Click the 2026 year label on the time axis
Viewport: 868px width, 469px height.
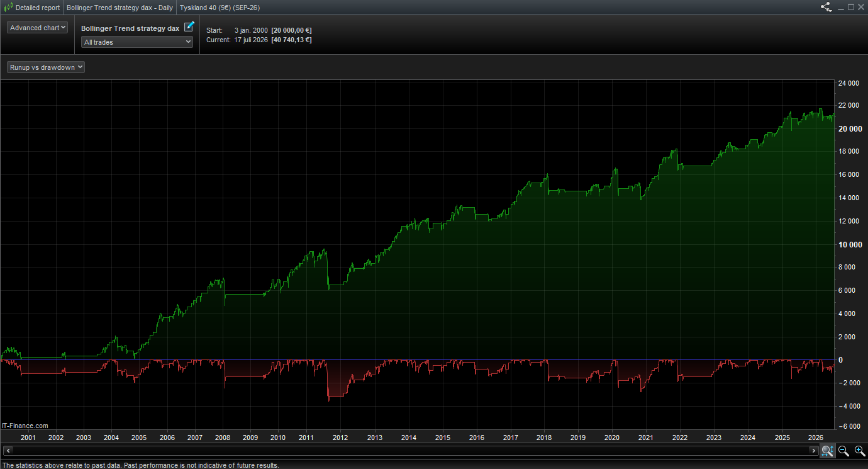[x=815, y=438]
